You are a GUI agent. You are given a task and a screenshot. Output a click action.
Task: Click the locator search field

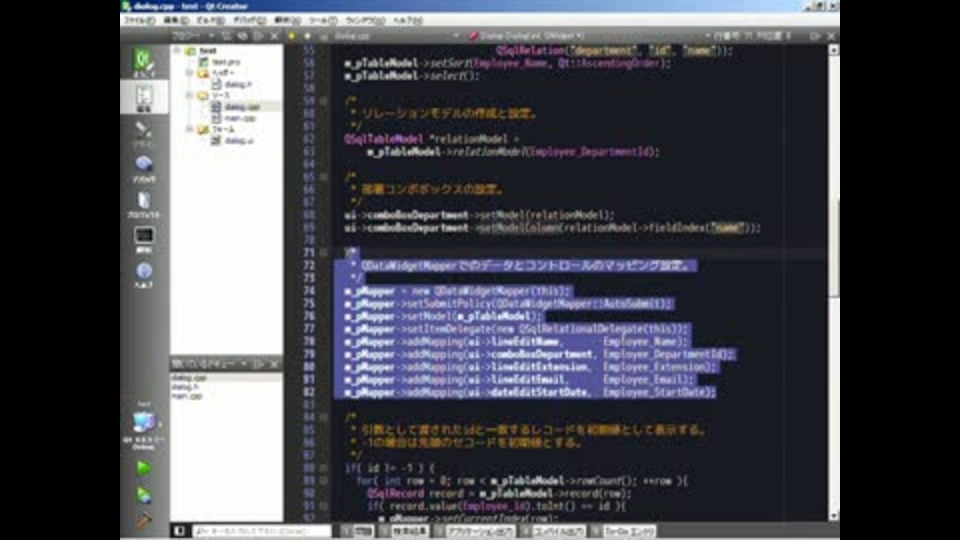click(x=261, y=531)
